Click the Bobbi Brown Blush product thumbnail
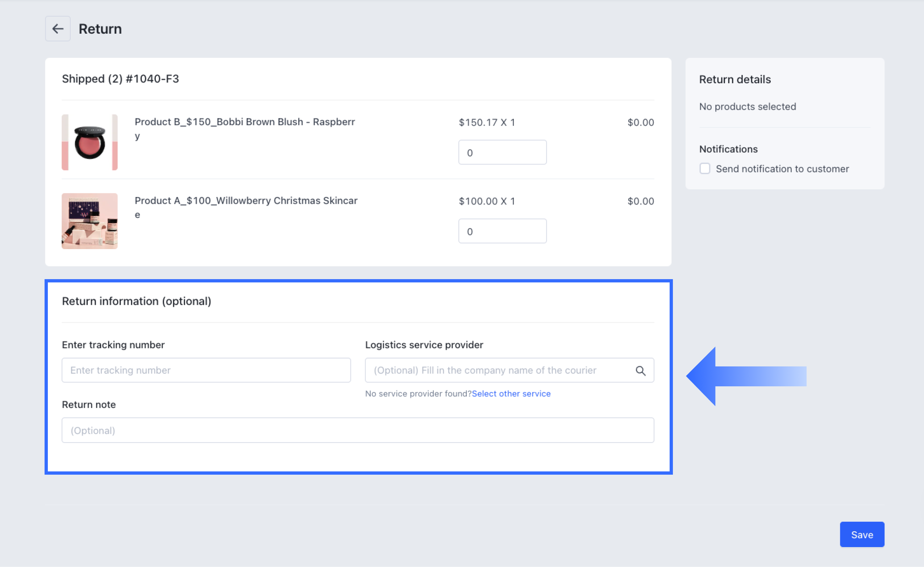Viewport: 924px width, 567px height. click(90, 143)
